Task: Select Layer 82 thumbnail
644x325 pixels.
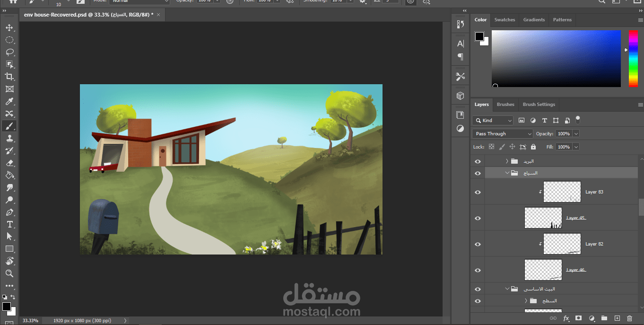Action: [562, 244]
